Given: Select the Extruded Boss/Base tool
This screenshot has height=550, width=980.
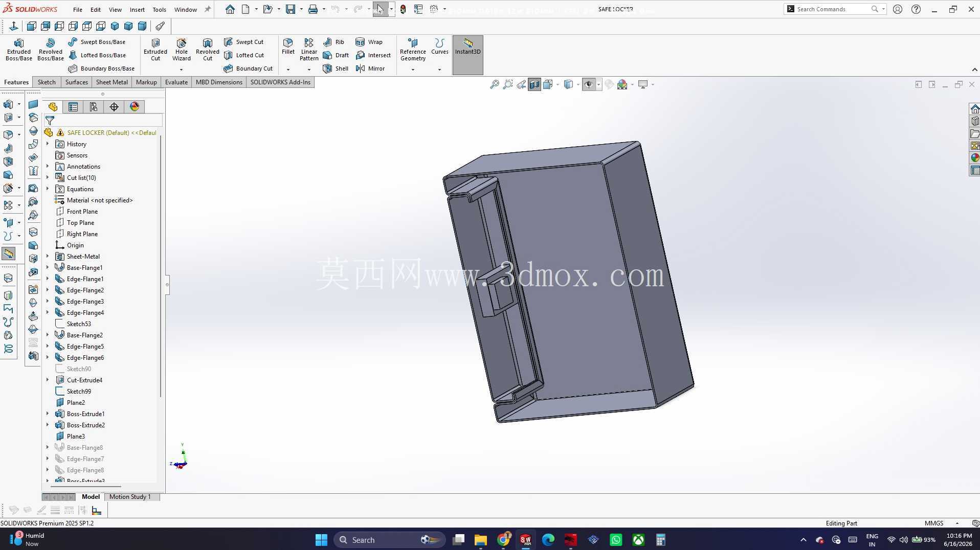Looking at the screenshot, I should 19,50.
